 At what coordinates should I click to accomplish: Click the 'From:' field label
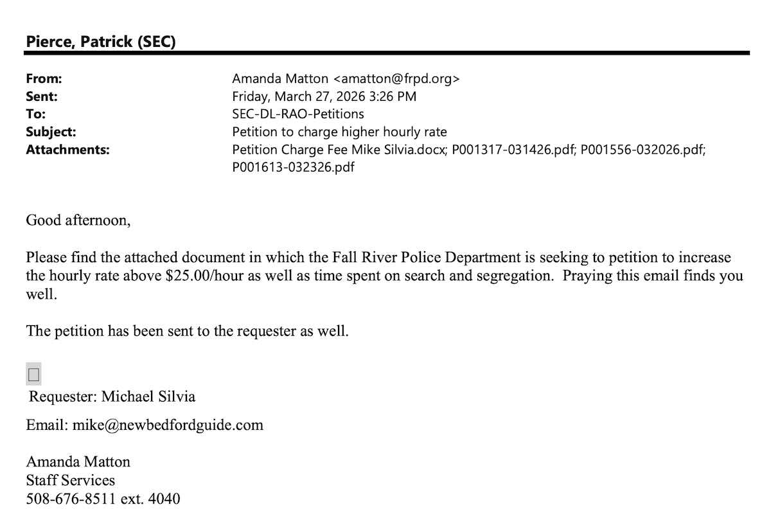coord(44,79)
